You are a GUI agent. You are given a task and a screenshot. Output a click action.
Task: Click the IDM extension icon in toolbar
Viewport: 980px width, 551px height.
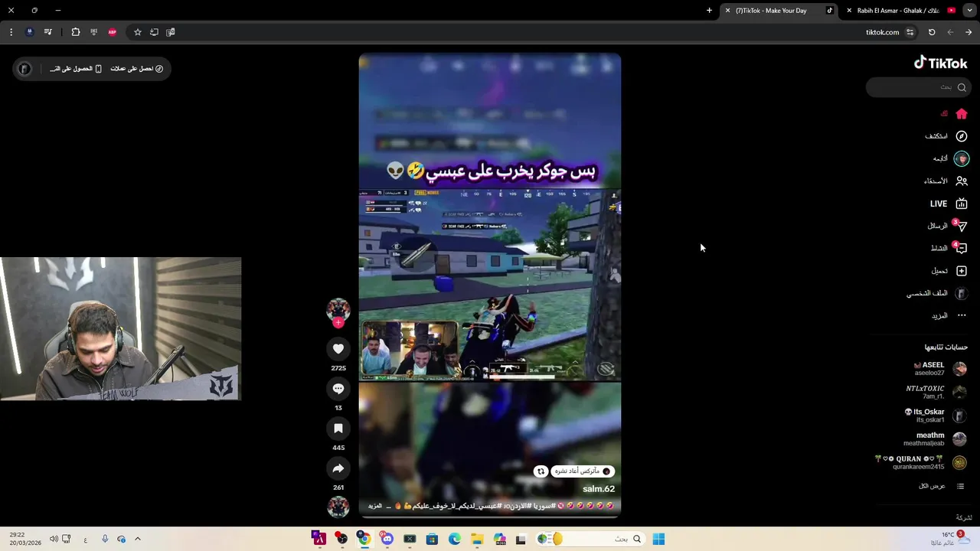(93, 32)
